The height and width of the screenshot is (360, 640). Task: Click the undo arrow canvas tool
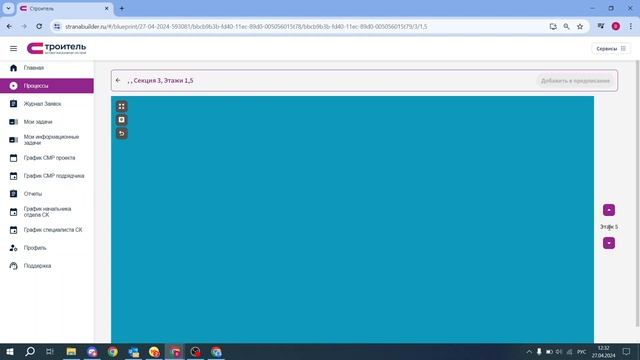[x=121, y=133]
